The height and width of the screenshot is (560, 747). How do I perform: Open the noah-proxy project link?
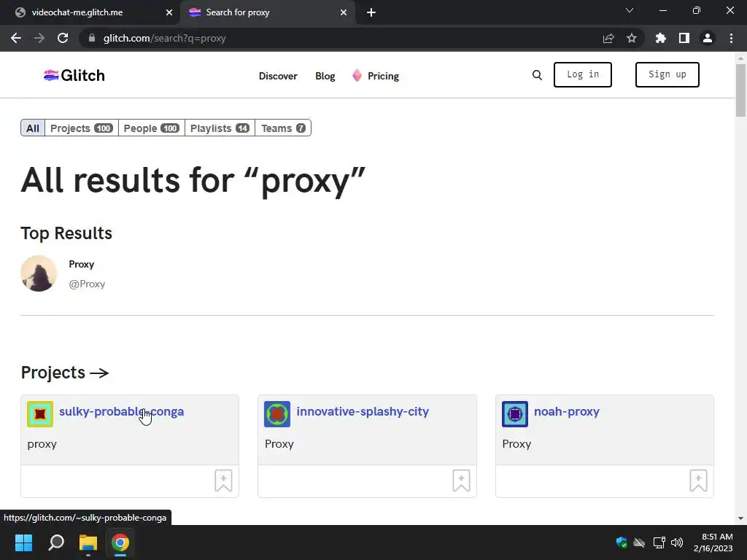[x=566, y=411]
